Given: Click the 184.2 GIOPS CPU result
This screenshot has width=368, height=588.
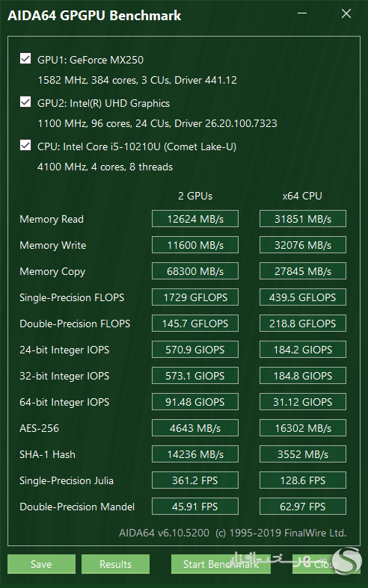Looking at the screenshot, I should (303, 350).
